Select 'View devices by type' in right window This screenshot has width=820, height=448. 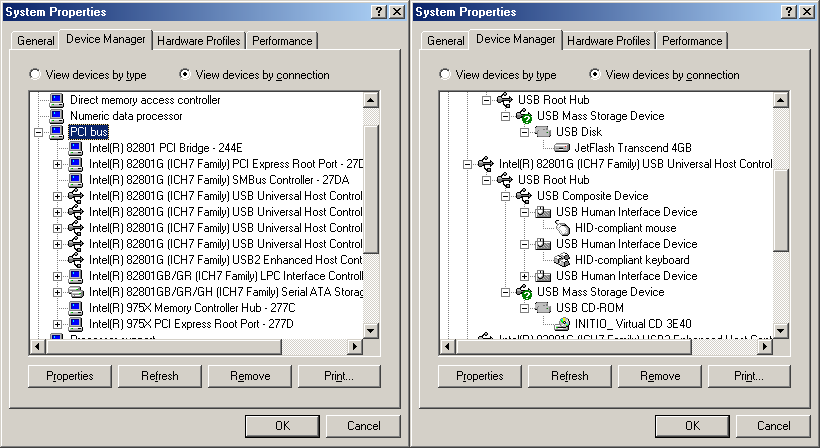(x=446, y=75)
